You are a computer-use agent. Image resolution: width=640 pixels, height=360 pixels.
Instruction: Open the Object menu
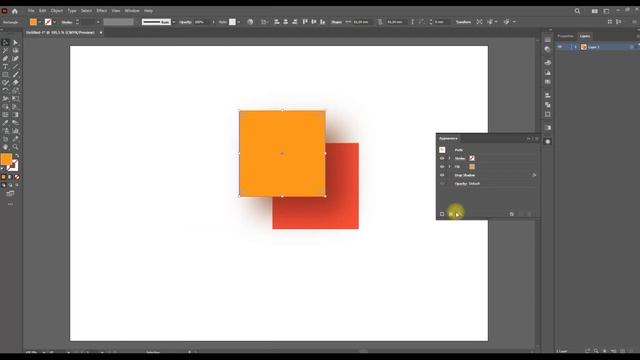tap(57, 11)
